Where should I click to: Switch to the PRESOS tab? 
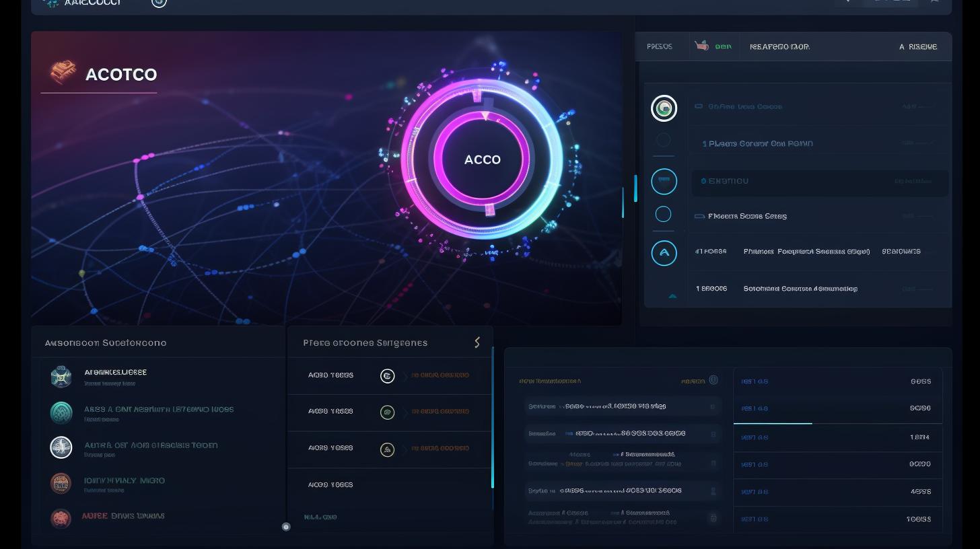coord(659,46)
